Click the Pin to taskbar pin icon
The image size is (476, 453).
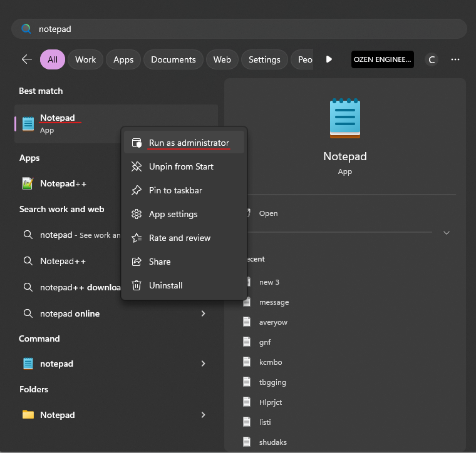(137, 190)
